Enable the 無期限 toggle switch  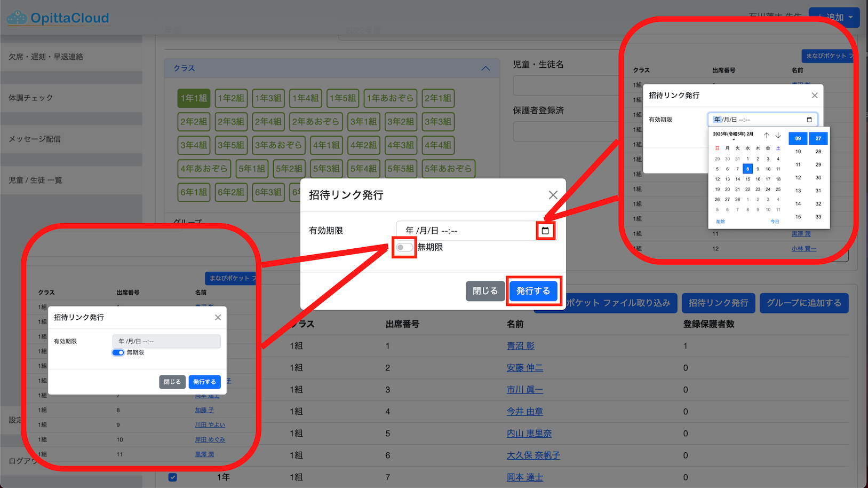pyautogui.click(x=404, y=247)
